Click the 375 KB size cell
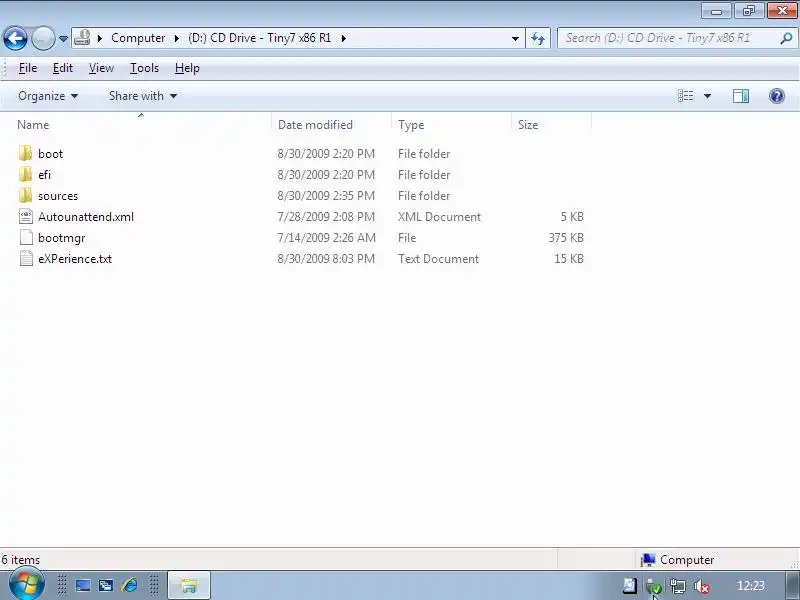The image size is (800, 600). (x=566, y=238)
